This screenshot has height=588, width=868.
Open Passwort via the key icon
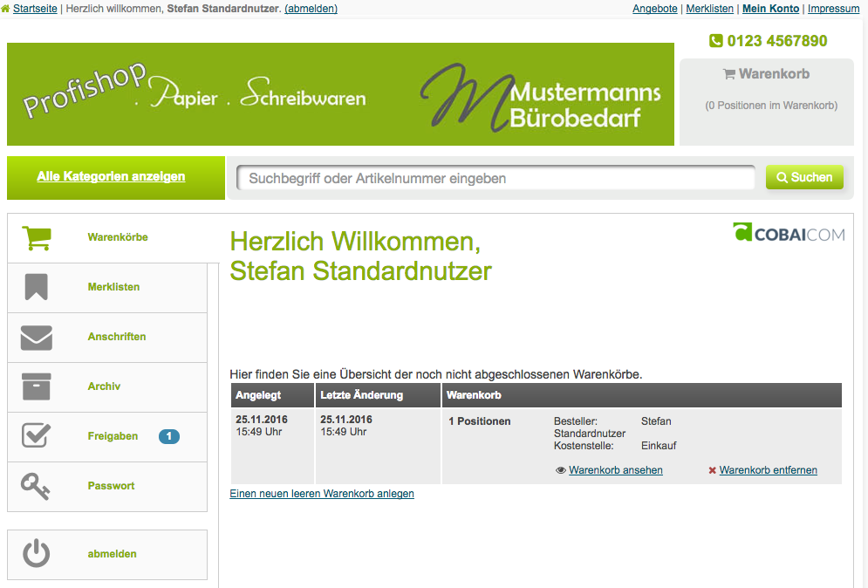[x=36, y=485]
